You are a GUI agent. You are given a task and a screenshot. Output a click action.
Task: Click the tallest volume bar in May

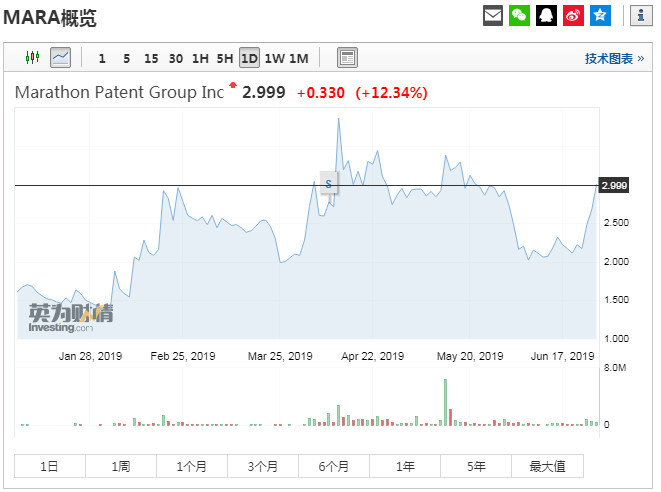[x=445, y=402]
